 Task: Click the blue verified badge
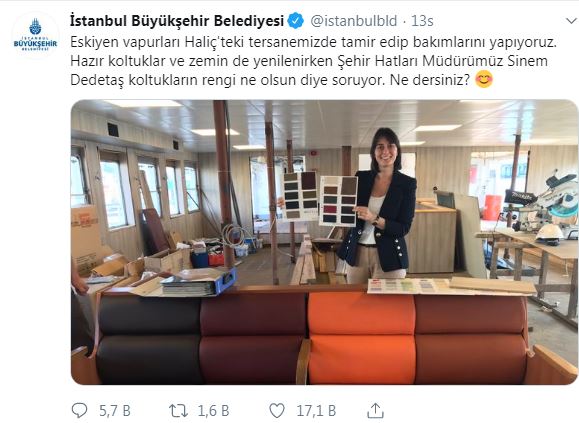coord(296,21)
